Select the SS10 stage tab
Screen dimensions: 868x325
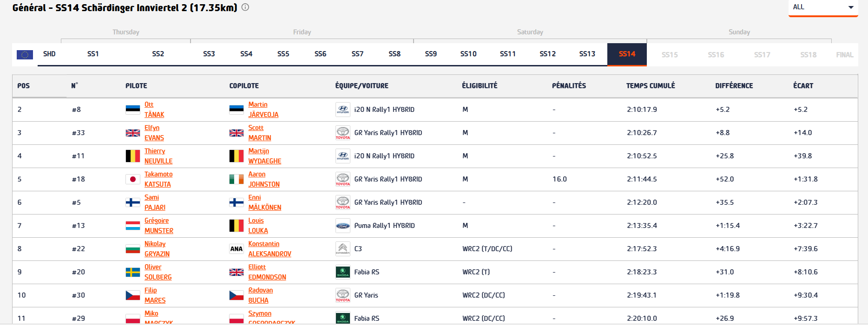tap(468, 54)
